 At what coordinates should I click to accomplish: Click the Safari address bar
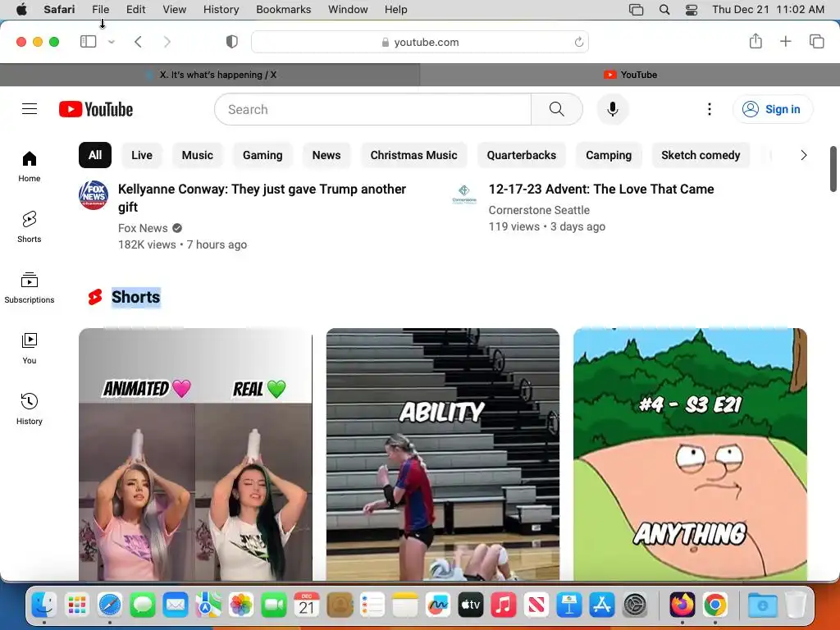click(x=420, y=42)
